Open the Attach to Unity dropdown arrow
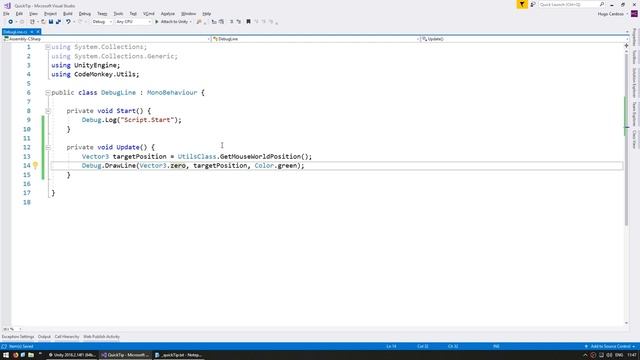This screenshot has height=360, width=640. click(x=190, y=22)
